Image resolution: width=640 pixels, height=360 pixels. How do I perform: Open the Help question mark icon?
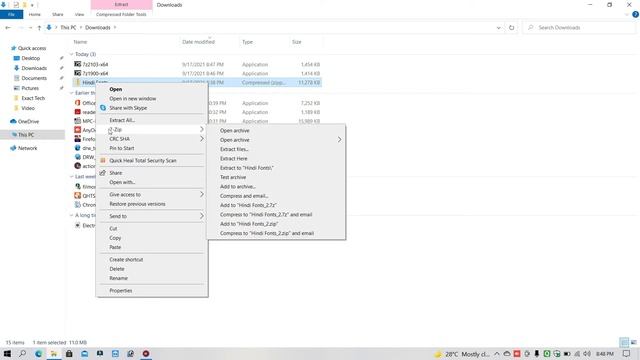point(635,14)
